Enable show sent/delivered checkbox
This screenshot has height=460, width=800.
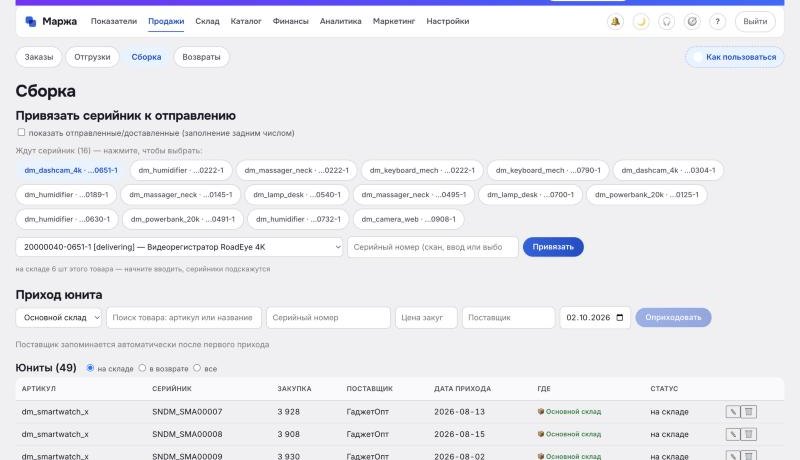click(21, 133)
